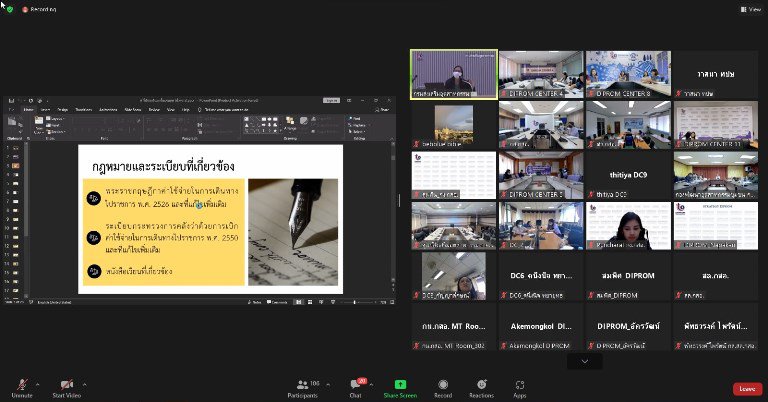Switch to Reading view in PowerPoint status bar
The image size is (768, 402).
pos(321,302)
